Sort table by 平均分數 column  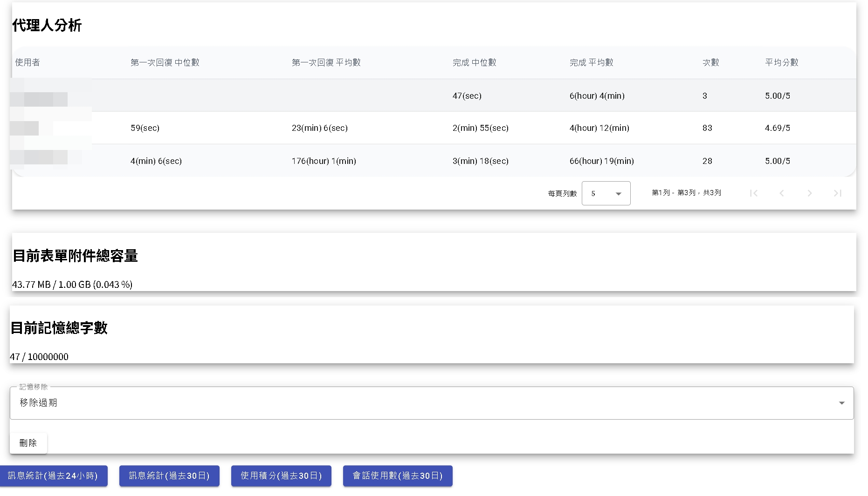(x=782, y=62)
